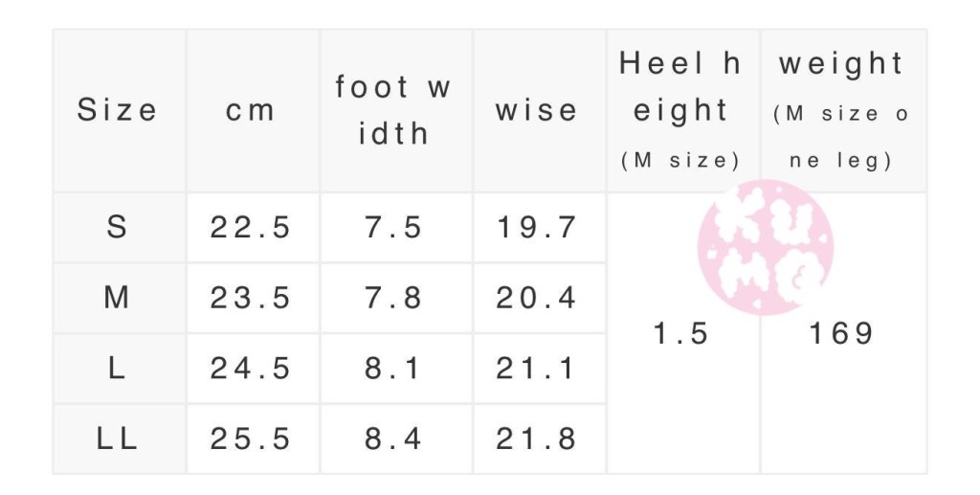
Task: Click the S size row label
Action: click(118, 228)
